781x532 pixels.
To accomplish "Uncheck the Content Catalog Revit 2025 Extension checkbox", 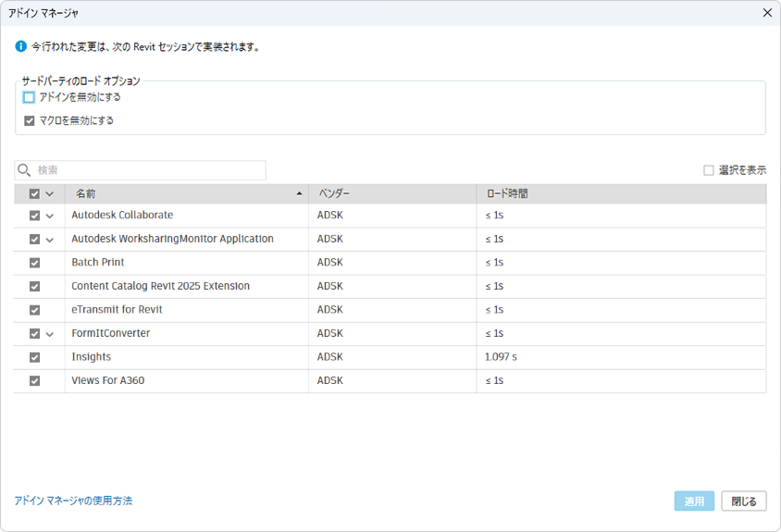I will coord(34,286).
